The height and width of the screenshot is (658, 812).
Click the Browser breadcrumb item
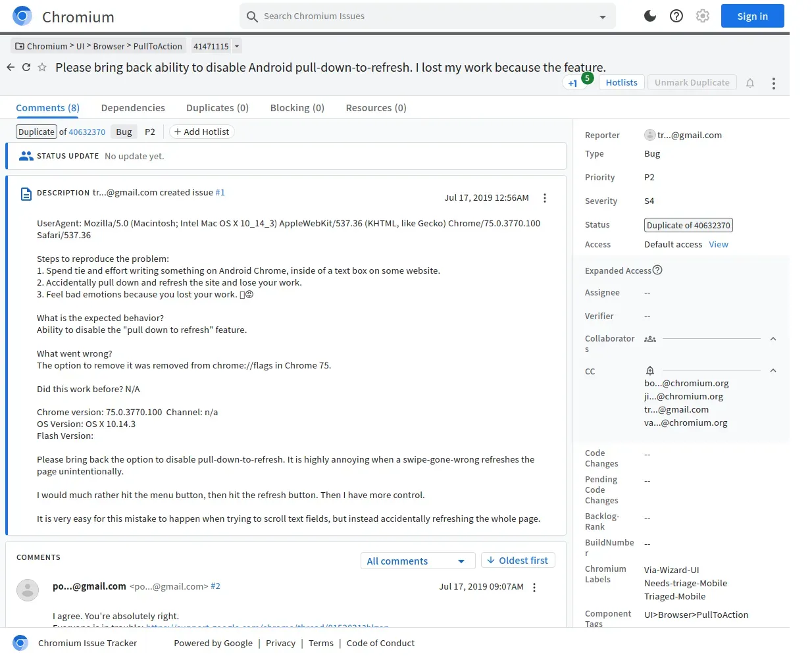pyautogui.click(x=109, y=46)
